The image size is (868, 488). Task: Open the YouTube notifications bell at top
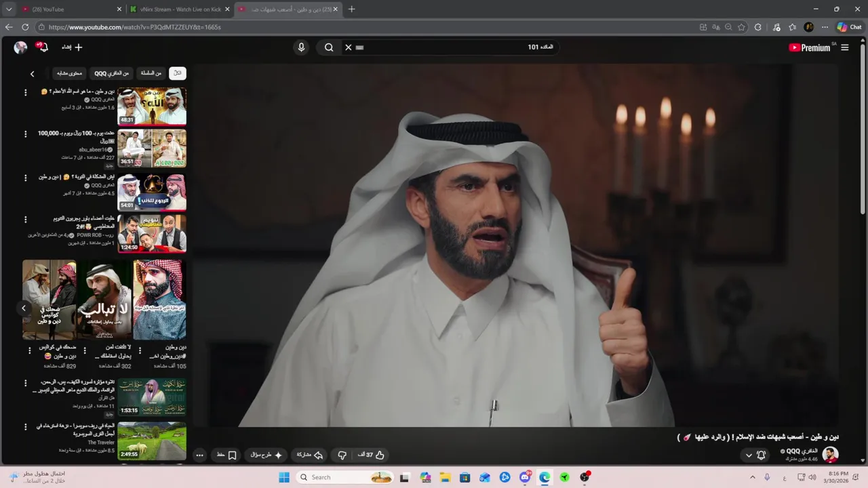tap(43, 47)
